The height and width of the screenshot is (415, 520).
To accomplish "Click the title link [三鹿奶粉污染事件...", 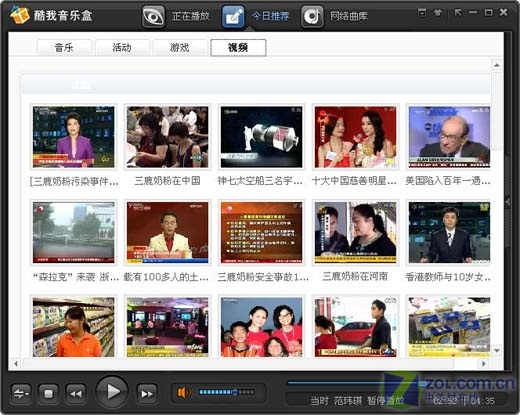I will click(74, 181).
